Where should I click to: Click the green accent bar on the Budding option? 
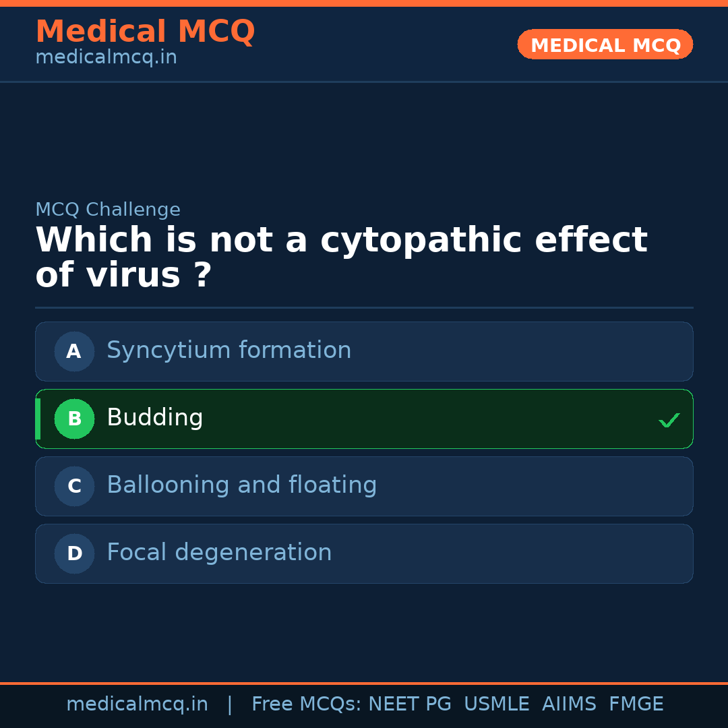pos(38,419)
